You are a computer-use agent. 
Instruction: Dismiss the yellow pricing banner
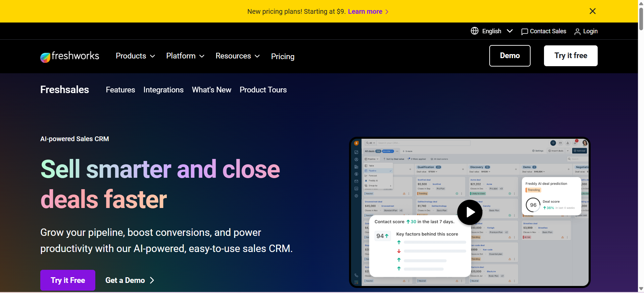click(x=592, y=11)
